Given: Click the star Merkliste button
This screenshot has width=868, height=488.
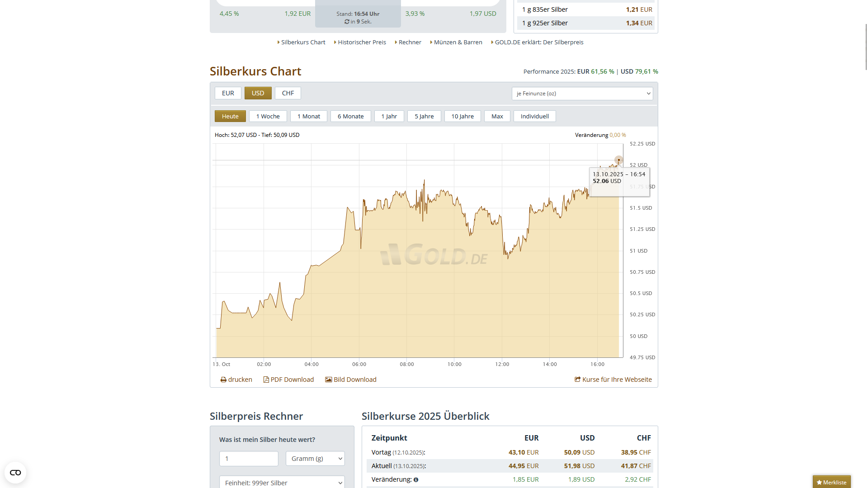Looking at the screenshot, I should pyautogui.click(x=831, y=482).
